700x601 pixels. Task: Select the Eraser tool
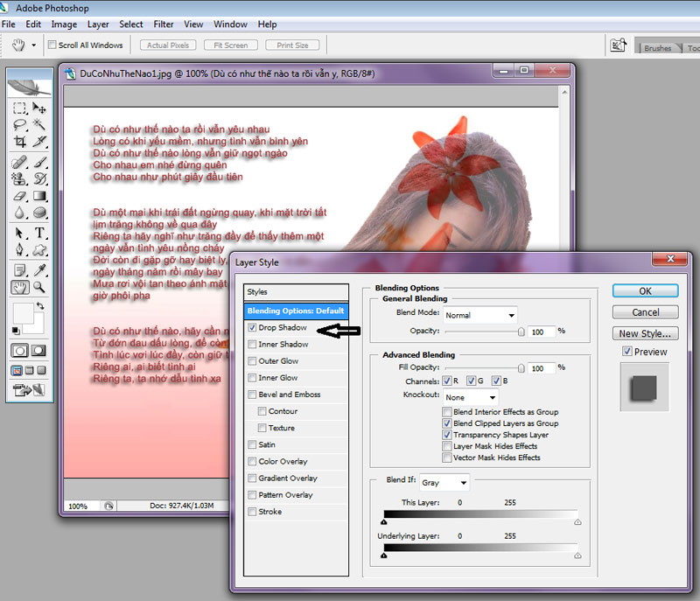(19, 196)
